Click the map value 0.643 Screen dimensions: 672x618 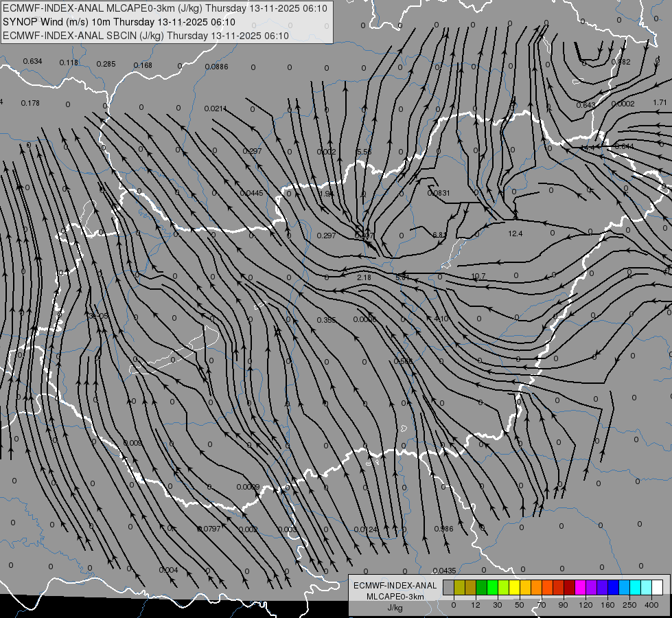586,105
